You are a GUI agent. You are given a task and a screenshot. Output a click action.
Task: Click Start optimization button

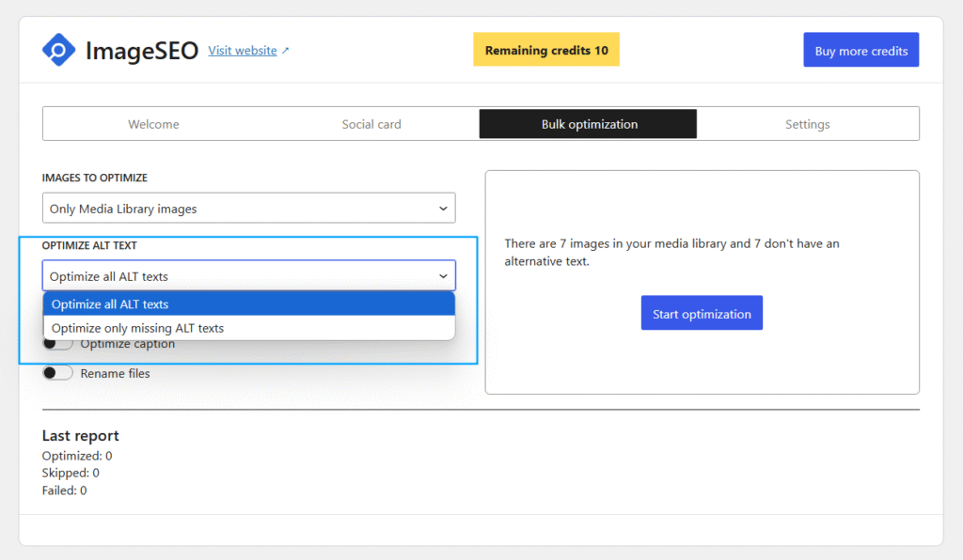702,313
